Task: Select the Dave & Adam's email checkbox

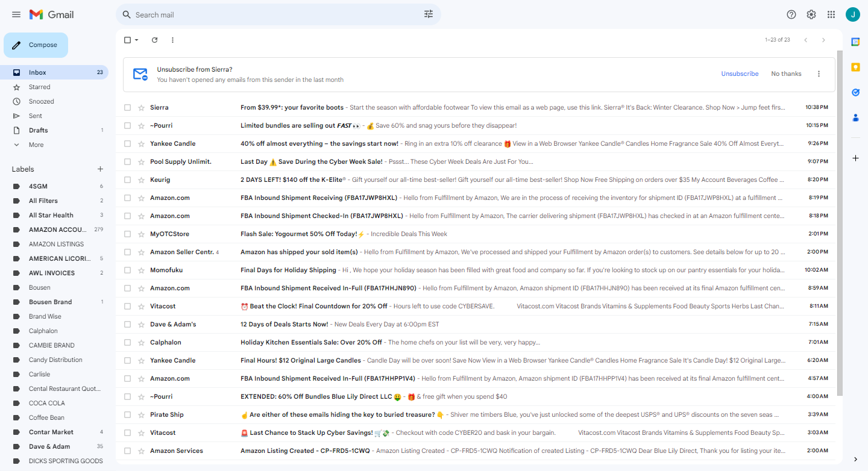Action: (127, 324)
